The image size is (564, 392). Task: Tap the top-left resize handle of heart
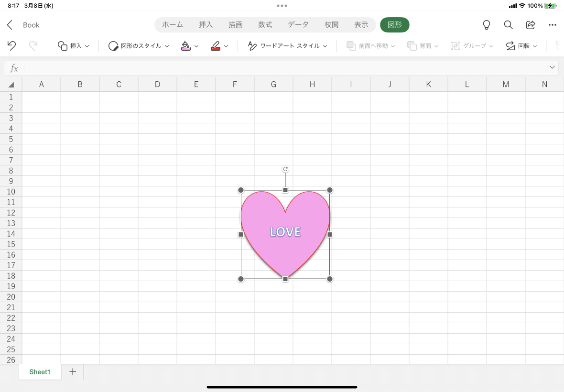241,190
